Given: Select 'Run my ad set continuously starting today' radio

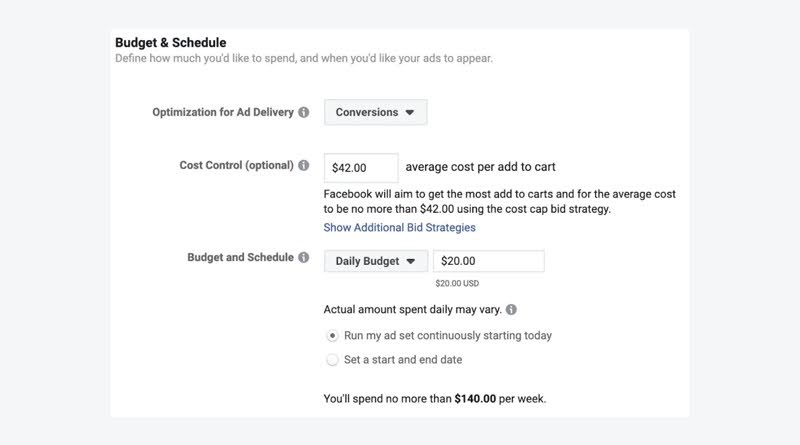Looking at the screenshot, I should (332, 336).
